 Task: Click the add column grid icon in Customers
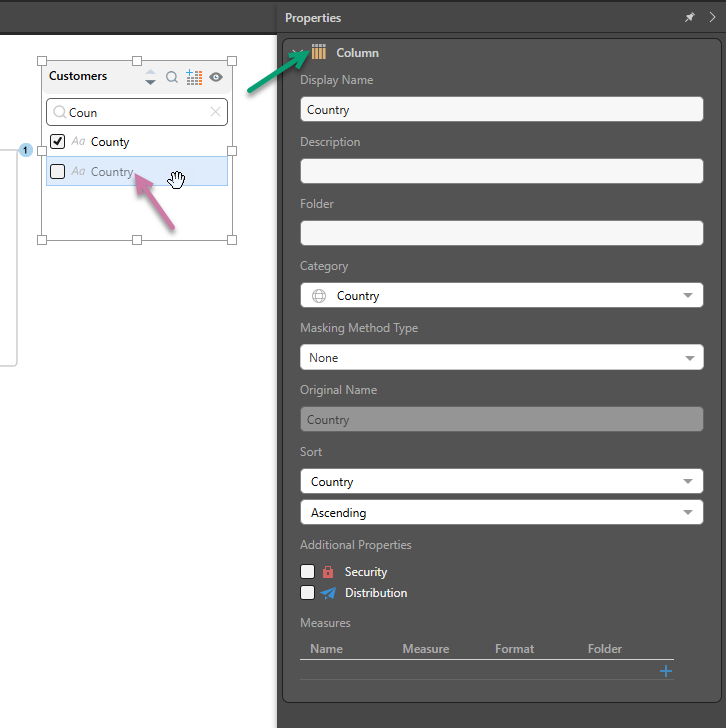coord(194,77)
